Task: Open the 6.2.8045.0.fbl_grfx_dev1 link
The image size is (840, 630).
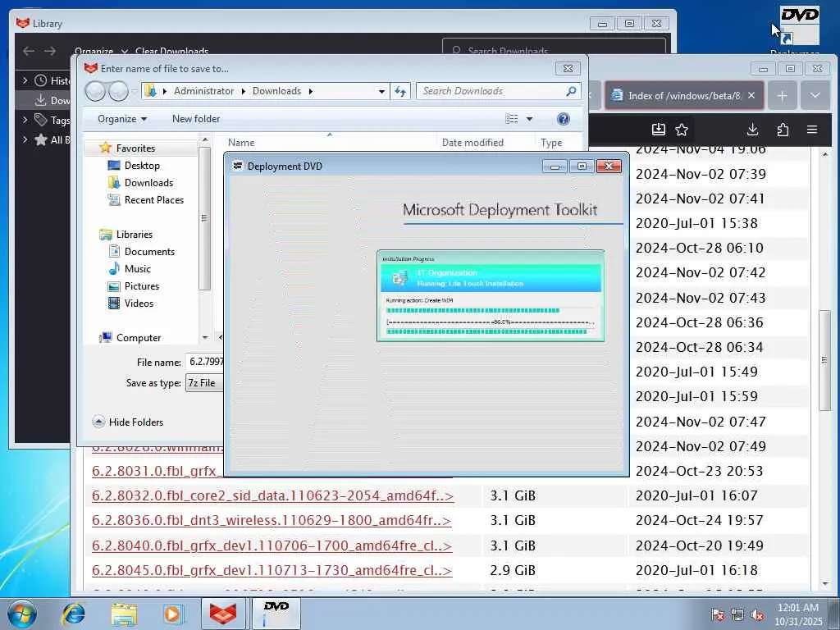Action: 272,571
